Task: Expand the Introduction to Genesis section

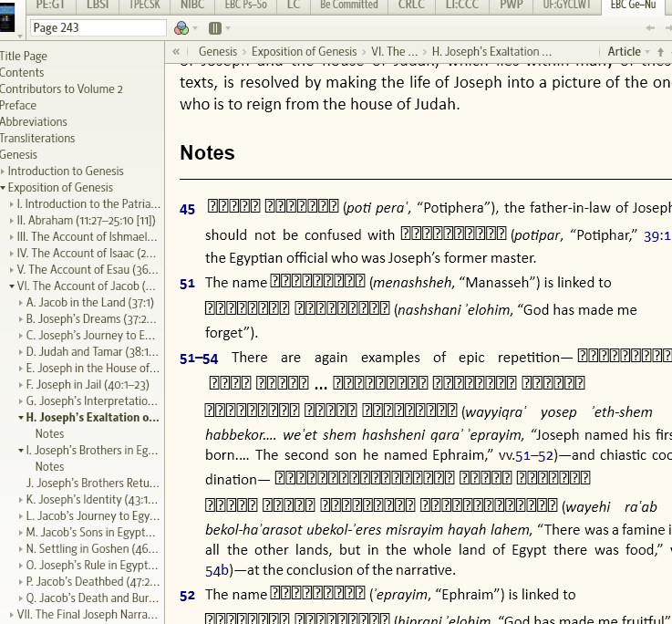Action: point(4,172)
